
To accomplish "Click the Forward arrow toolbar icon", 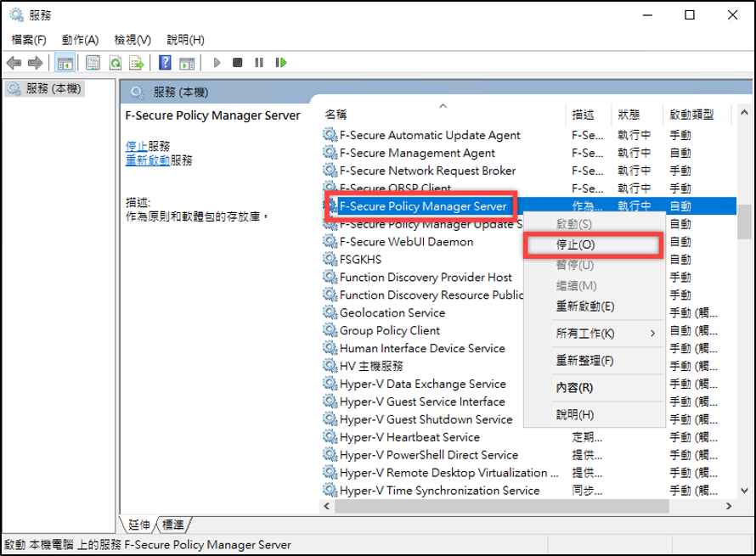I will tap(35, 63).
